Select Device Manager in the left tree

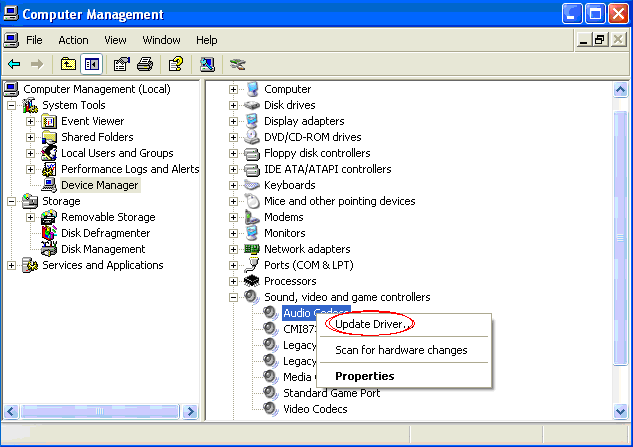tap(99, 185)
